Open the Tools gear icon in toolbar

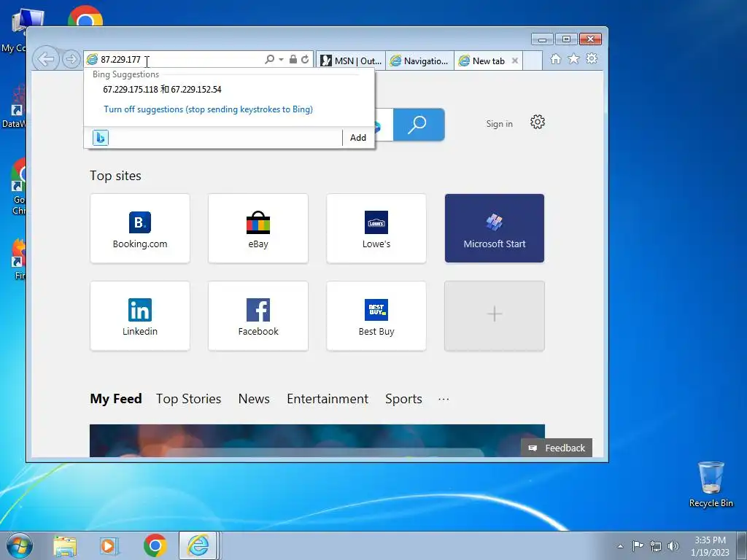click(592, 59)
